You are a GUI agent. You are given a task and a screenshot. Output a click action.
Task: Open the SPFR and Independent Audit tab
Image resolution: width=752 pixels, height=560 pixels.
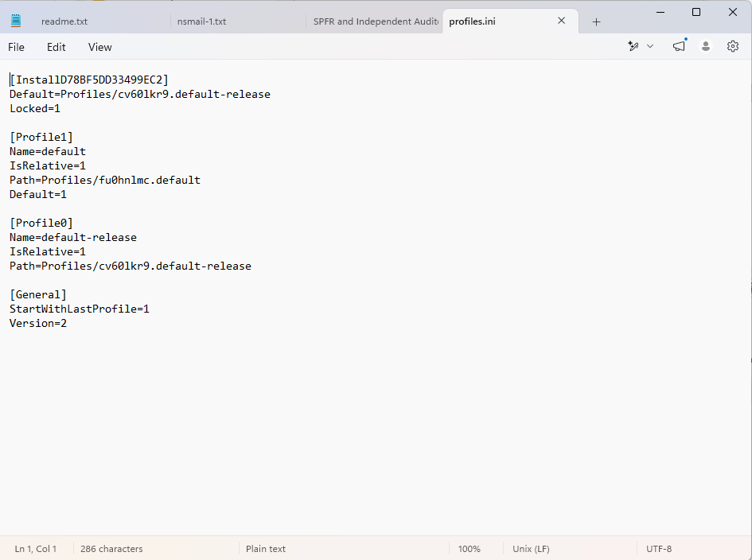(x=375, y=21)
